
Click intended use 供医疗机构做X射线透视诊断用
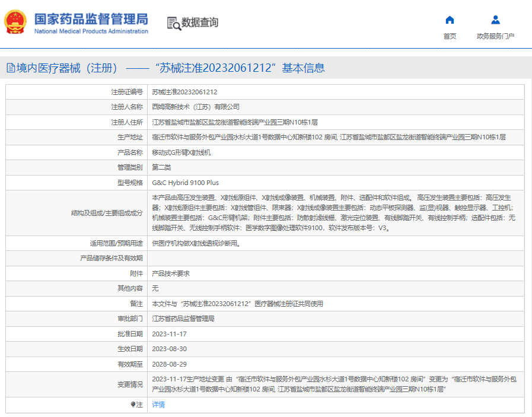[196, 243]
